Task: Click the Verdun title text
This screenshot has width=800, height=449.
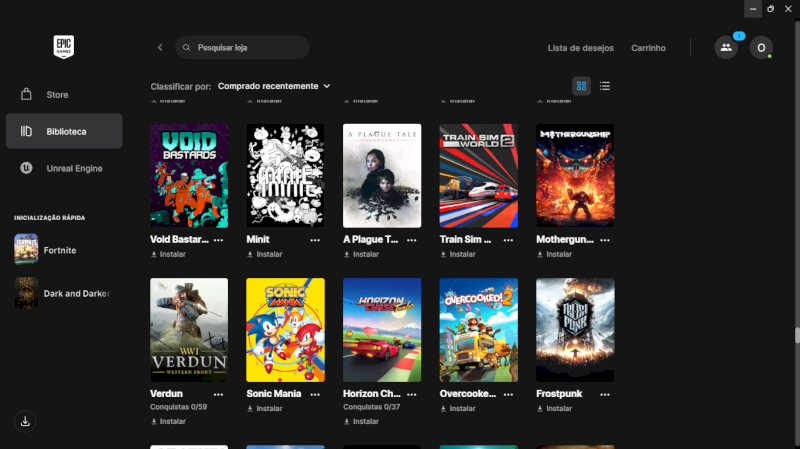Action: [x=166, y=394]
